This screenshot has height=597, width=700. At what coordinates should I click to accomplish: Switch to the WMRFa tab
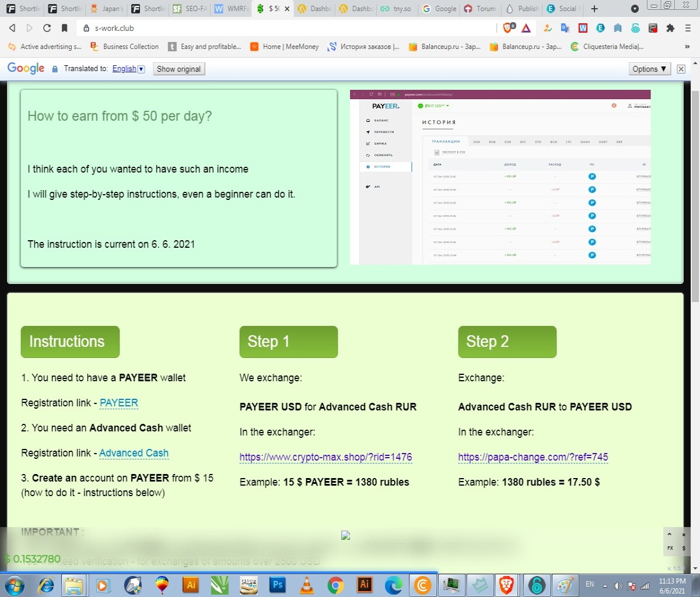tap(232, 9)
